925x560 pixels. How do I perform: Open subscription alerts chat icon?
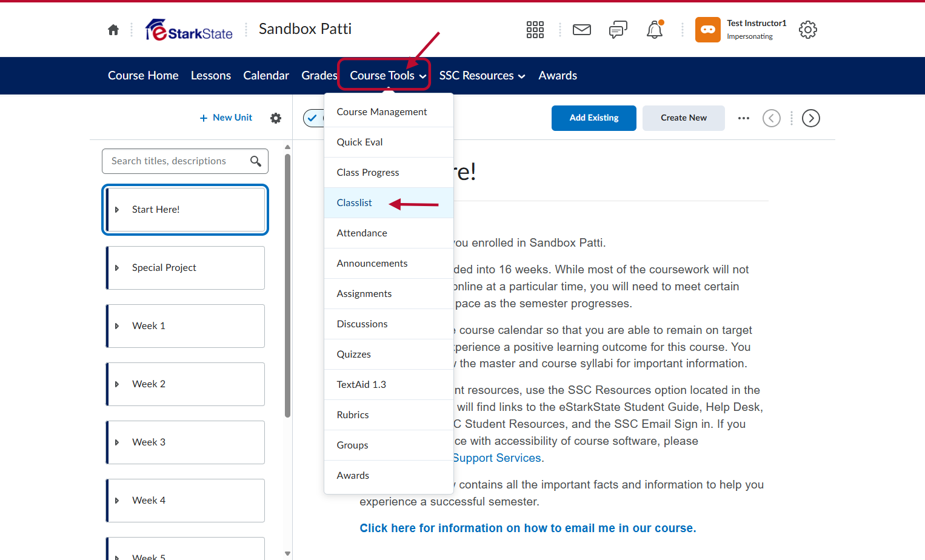pyautogui.click(x=618, y=30)
